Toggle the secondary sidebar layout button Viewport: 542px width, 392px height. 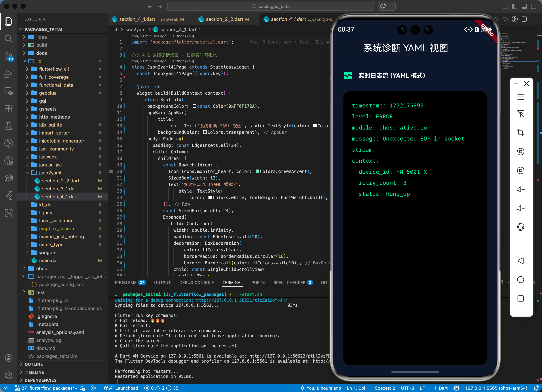click(x=533, y=7)
